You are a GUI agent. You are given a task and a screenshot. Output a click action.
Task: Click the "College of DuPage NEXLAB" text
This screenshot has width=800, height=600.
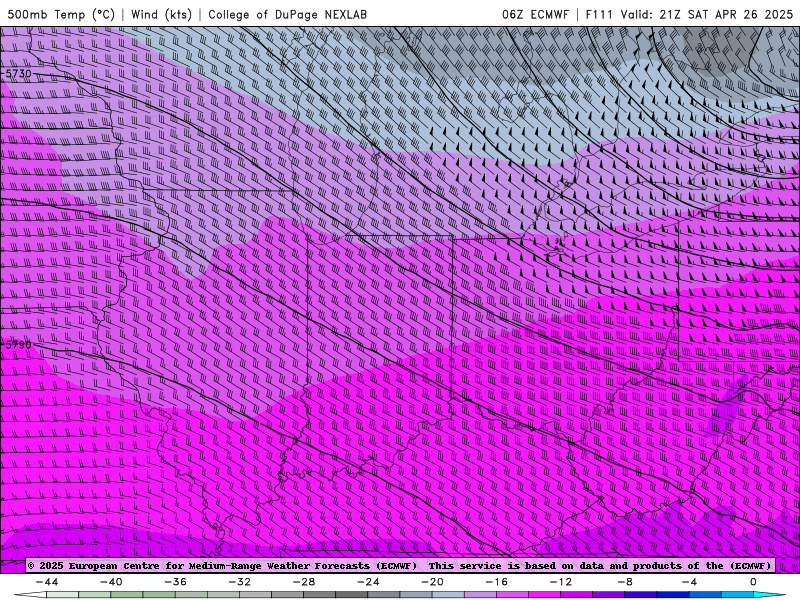click(287, 14)
